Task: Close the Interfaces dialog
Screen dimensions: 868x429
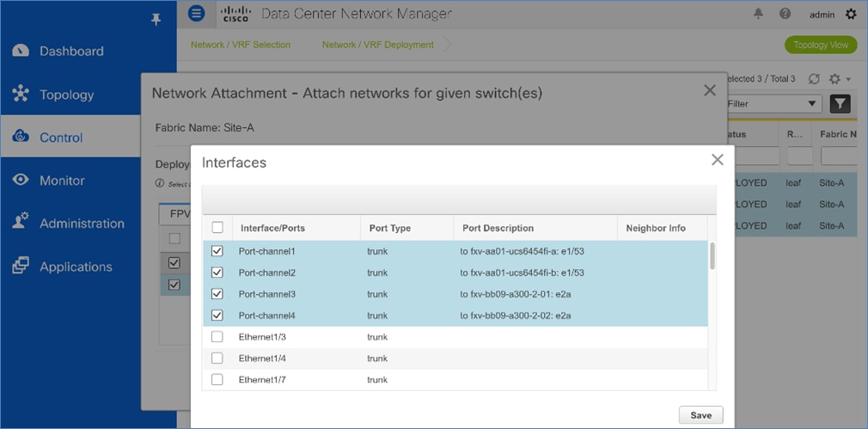Action: [x=718, y=160]
